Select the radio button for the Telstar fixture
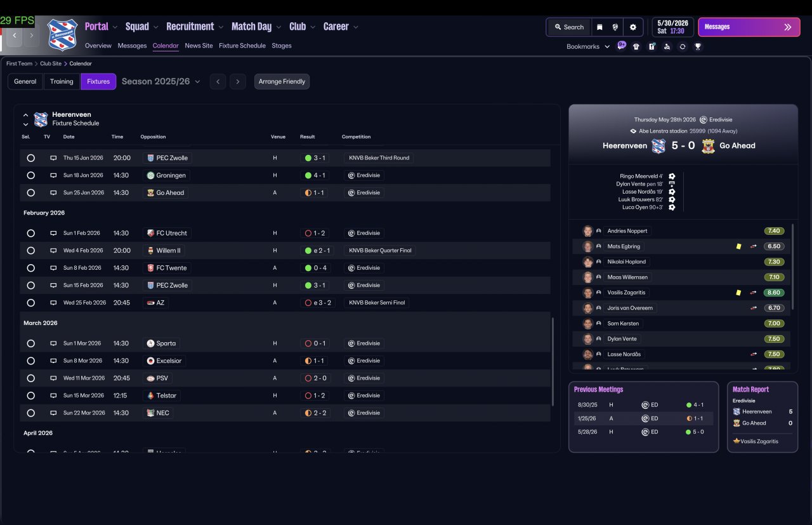 pyautogui.click(x=30, y=395)
